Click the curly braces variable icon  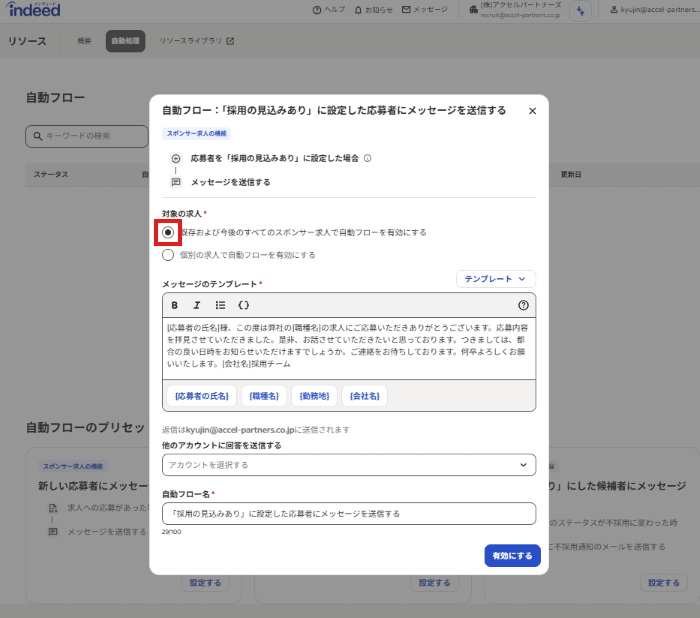click(243, 305)
